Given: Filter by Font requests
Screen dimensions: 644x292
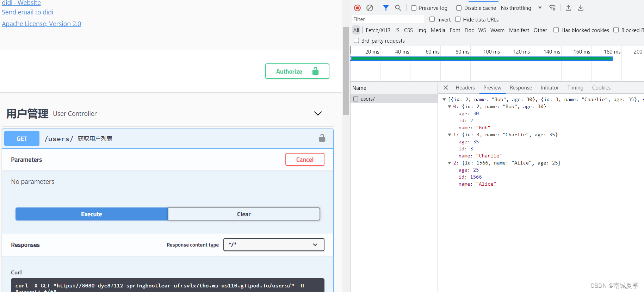Looking at the screenshot, I should [x=455, y=30].
